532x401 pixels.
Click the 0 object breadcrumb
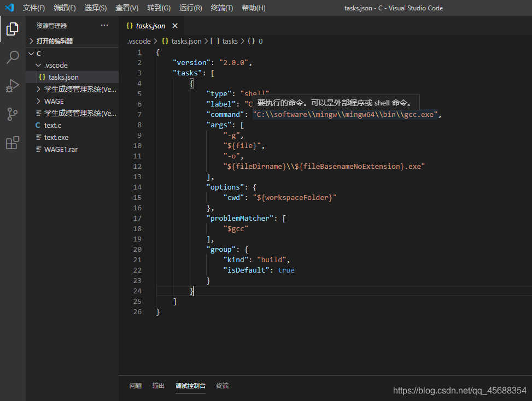[261, 41]
